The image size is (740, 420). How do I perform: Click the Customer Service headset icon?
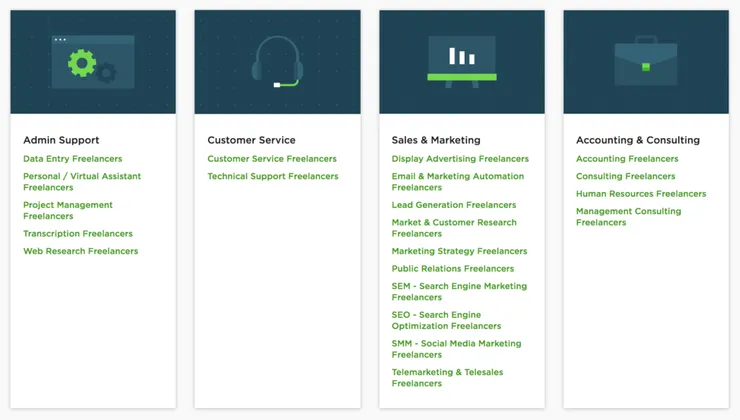[x=277, y=62]
